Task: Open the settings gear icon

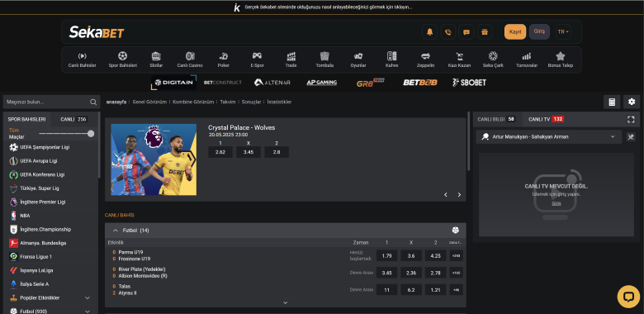Action: point(632,102)
